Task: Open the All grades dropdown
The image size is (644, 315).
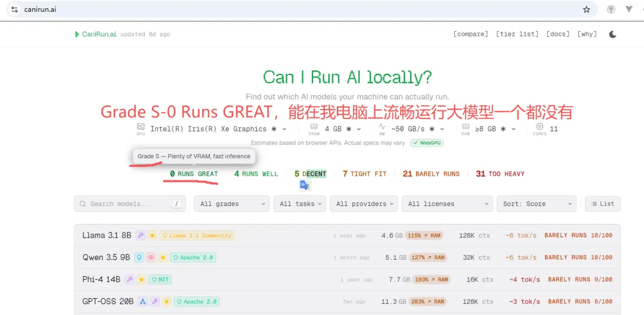Action: pyautogui.click(x=231, y=204)
